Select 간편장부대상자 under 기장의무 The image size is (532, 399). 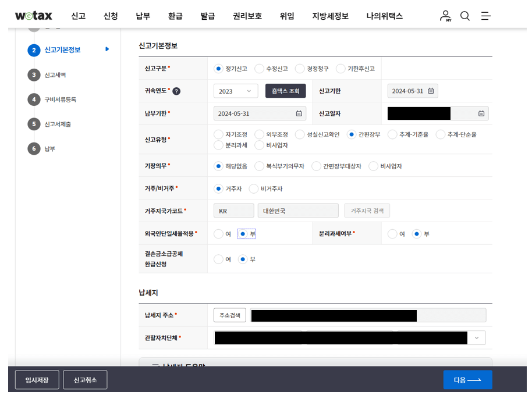316,166
